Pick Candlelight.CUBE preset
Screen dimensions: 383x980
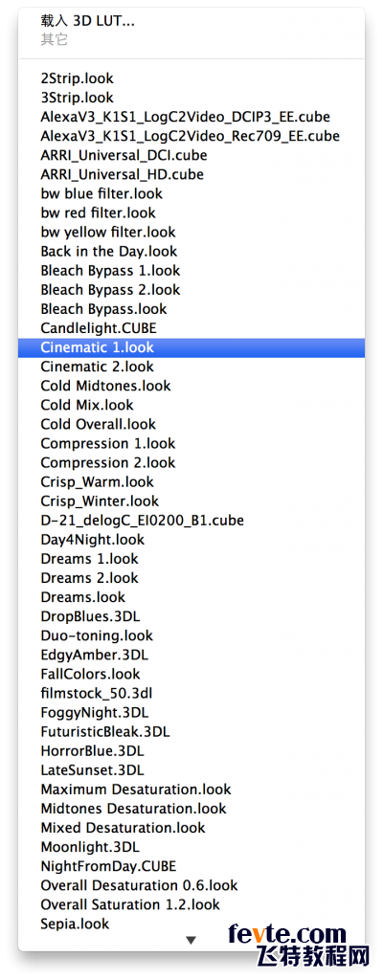click(191, 328)
